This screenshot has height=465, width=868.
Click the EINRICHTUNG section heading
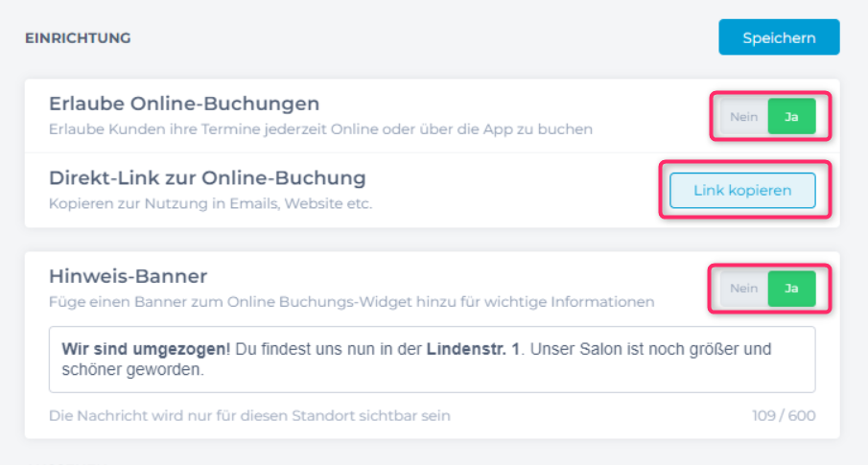pyautogui.click(x=78, y=38)
